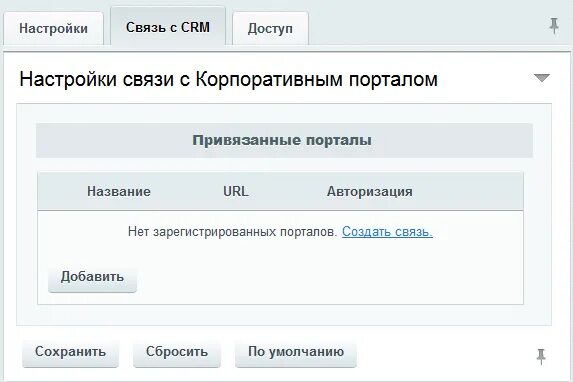
Task: Restore defaults with the По умолчанию button
Action: [296, 352]
